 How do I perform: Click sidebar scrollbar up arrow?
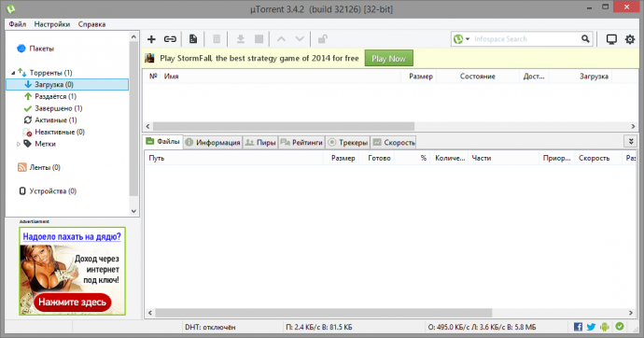pos(133,36)
